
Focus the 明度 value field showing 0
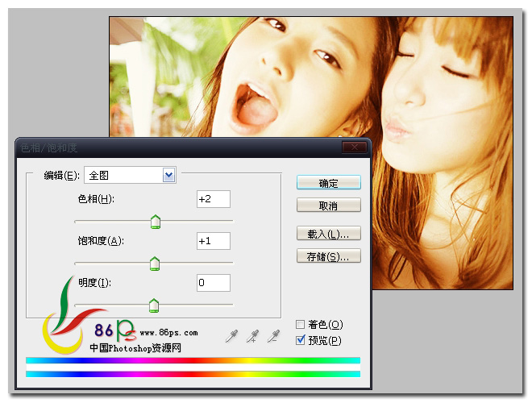[213, 283]
